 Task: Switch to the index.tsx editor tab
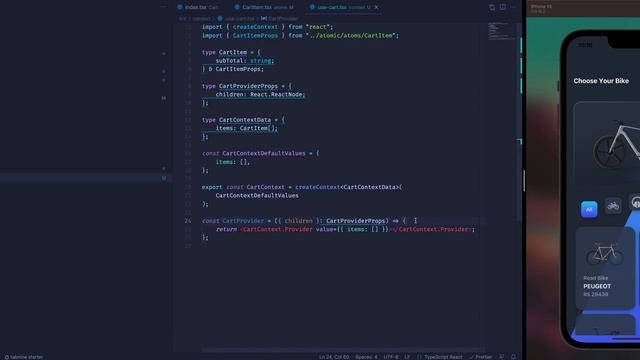(x=198, y=7)
